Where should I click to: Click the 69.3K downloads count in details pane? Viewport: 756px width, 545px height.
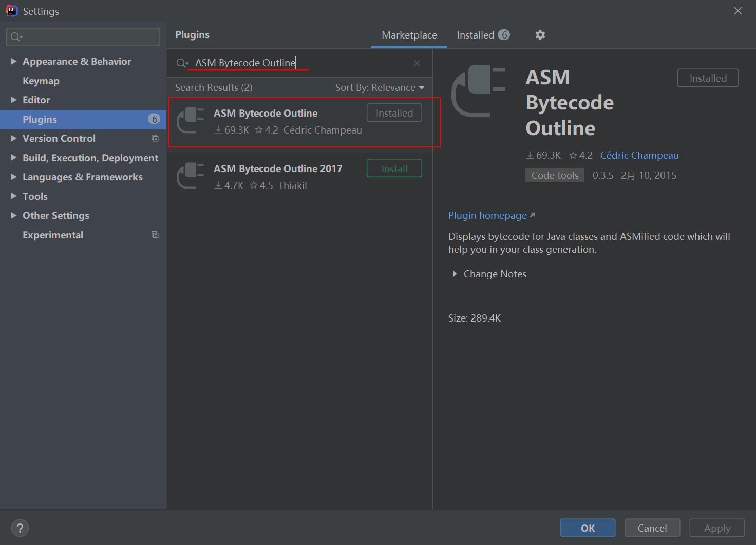[x=543, y=155]
